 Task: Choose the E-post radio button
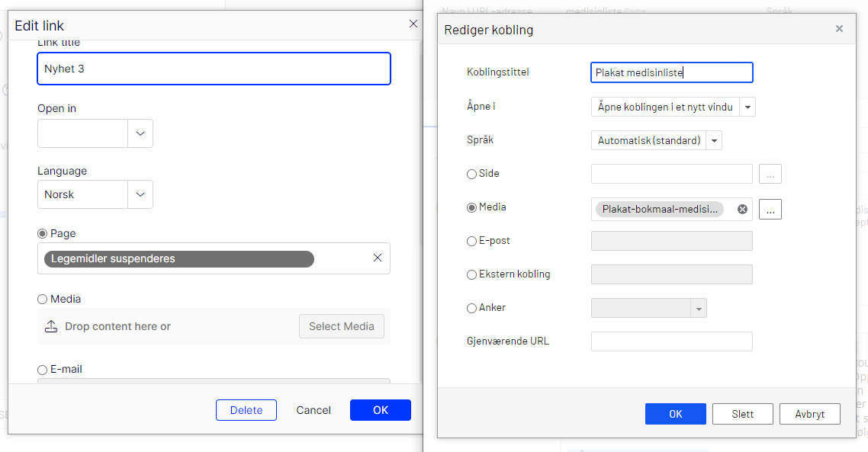[471, 242]
